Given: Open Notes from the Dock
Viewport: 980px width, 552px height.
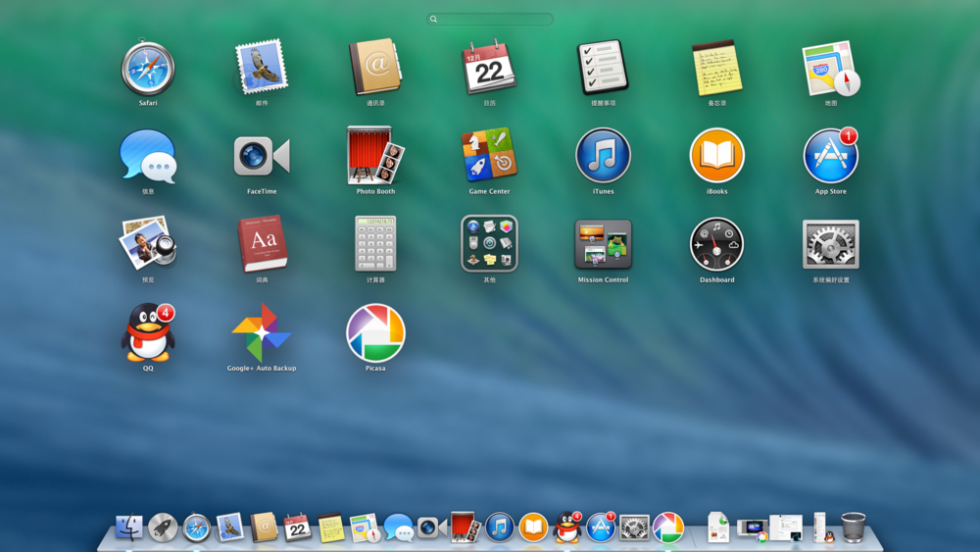Looking at the screenshot, I should pyautogui.click(x=331, y=527).
